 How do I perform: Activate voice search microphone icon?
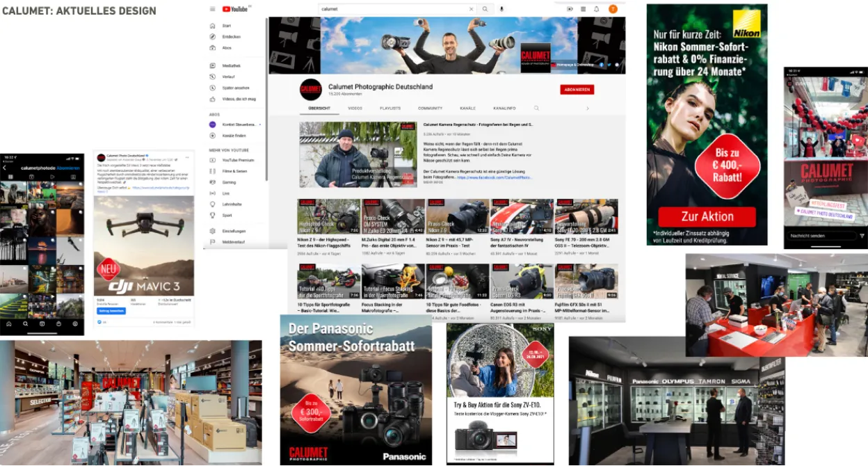(x=501, y=9)
